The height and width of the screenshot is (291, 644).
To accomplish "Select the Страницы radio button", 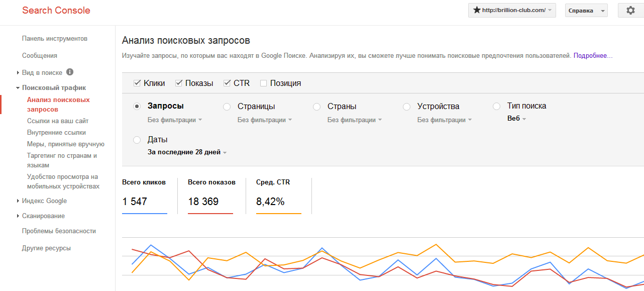I will point(227,107).
